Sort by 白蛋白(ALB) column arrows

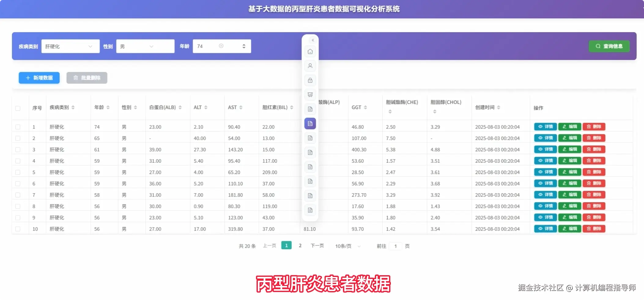tap(180, 107)
